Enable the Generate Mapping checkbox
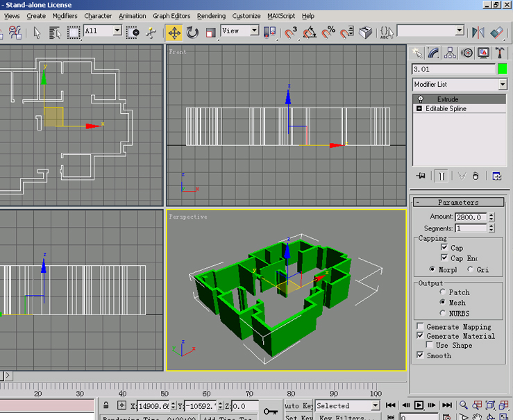 click(420, 327)
